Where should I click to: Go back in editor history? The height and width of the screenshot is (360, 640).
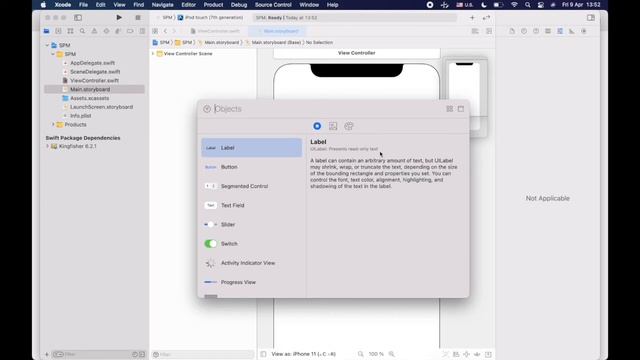[x=165, y=31]
